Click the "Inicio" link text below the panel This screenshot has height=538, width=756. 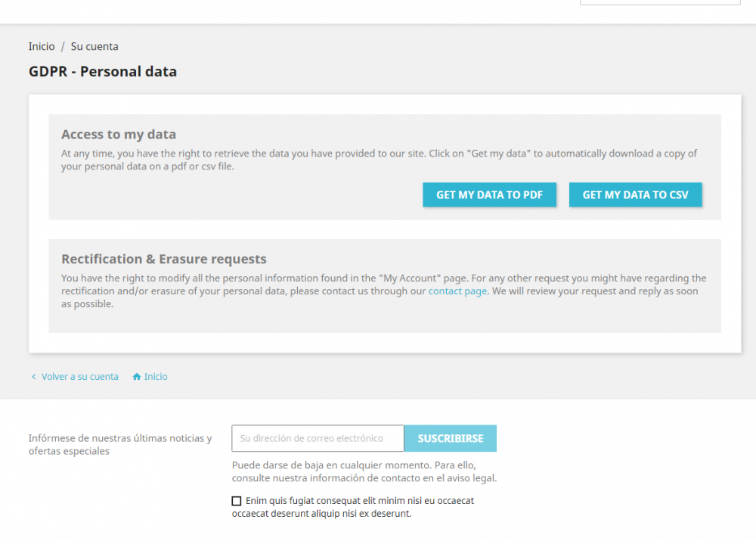click(x=156, y=377)
